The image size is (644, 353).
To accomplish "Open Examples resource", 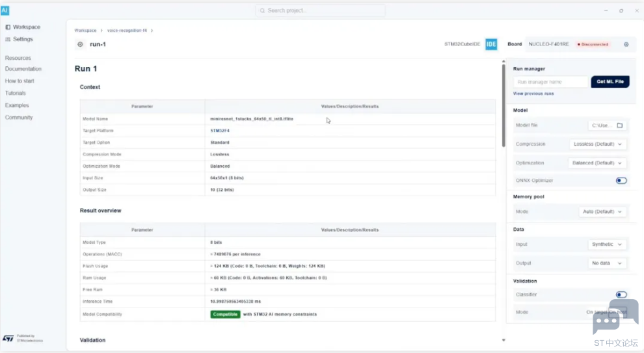I will point(17,105).
